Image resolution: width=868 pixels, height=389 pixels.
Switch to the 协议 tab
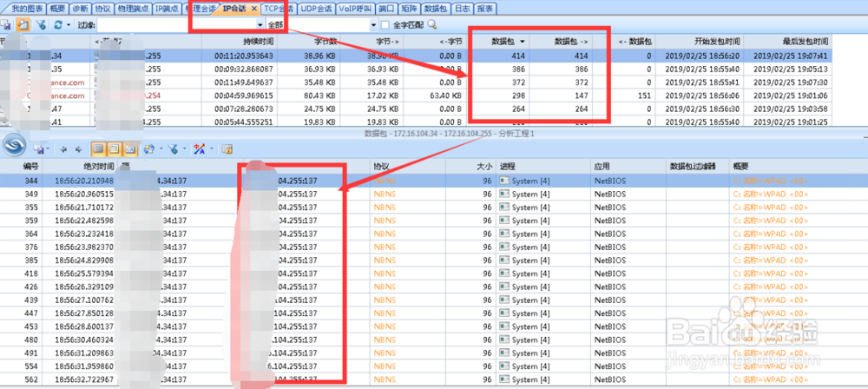pos(103,9)
